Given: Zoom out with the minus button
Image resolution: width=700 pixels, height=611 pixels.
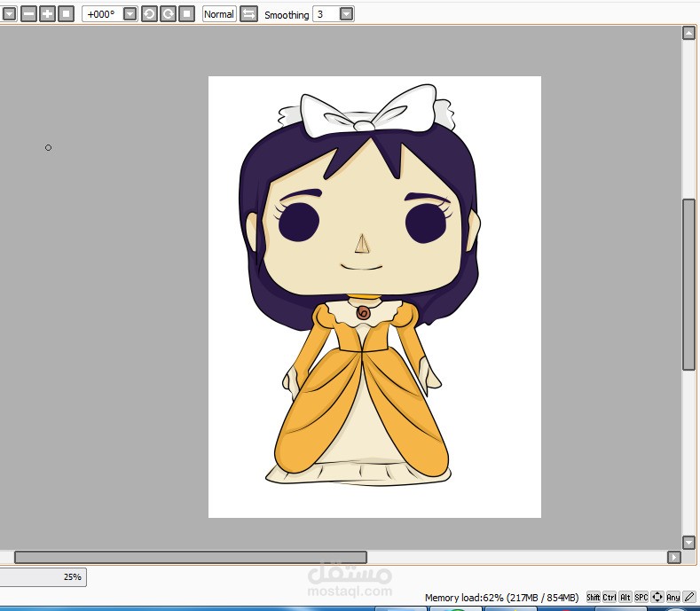Looking at the screenshot, I should [28, 14].
